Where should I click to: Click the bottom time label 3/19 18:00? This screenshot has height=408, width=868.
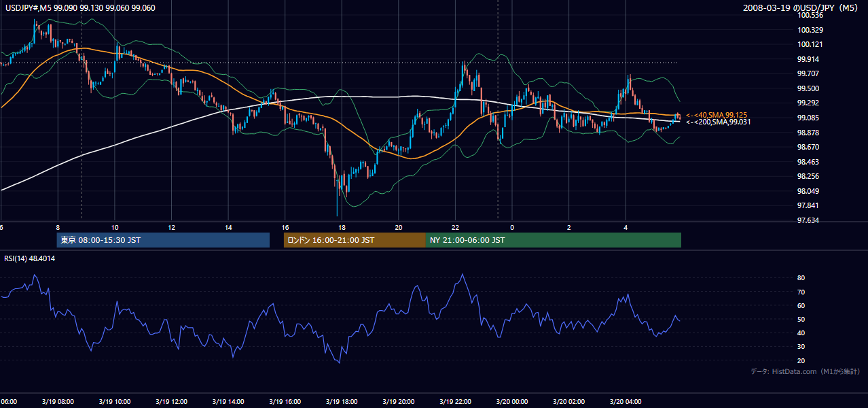341,402
